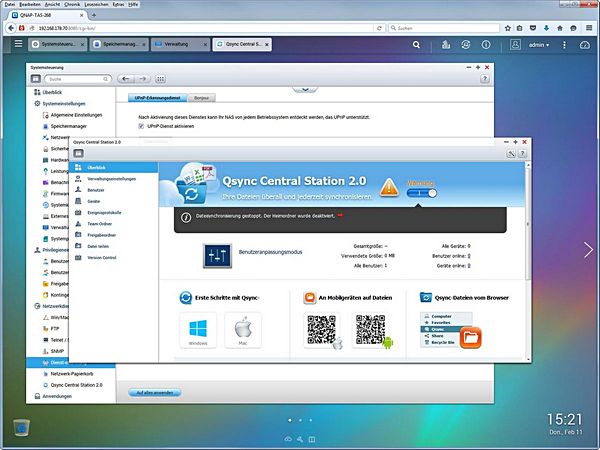Toggle the UPnP-Dienst aktivieren checkbox

tap(141, 126)
